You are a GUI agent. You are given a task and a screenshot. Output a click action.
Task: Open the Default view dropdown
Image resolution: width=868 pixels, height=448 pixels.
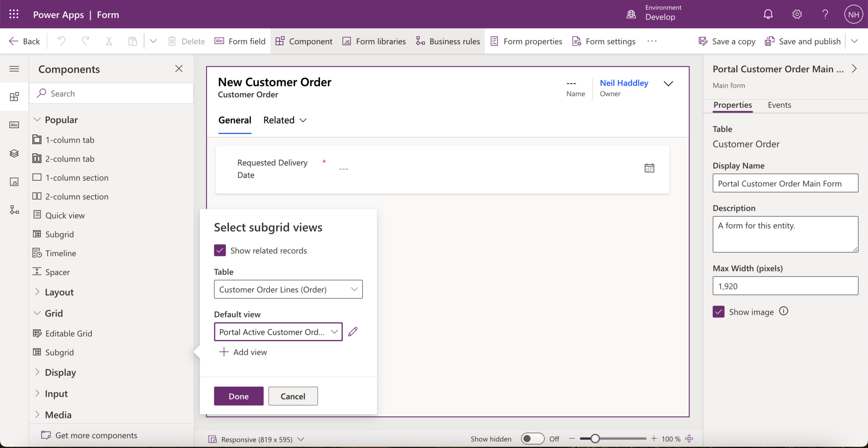278,332
